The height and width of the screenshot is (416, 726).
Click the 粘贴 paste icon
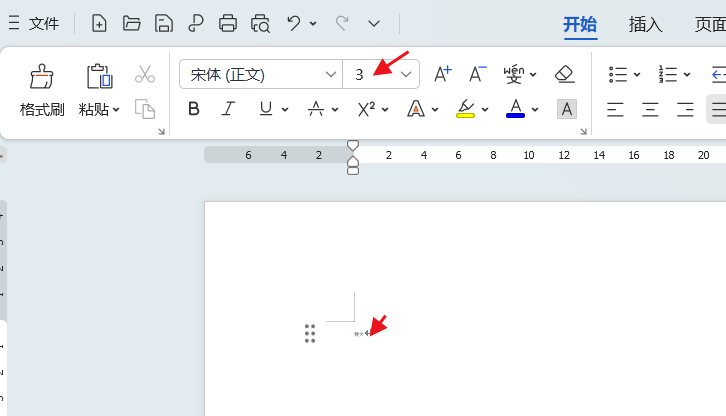[99, 76]
